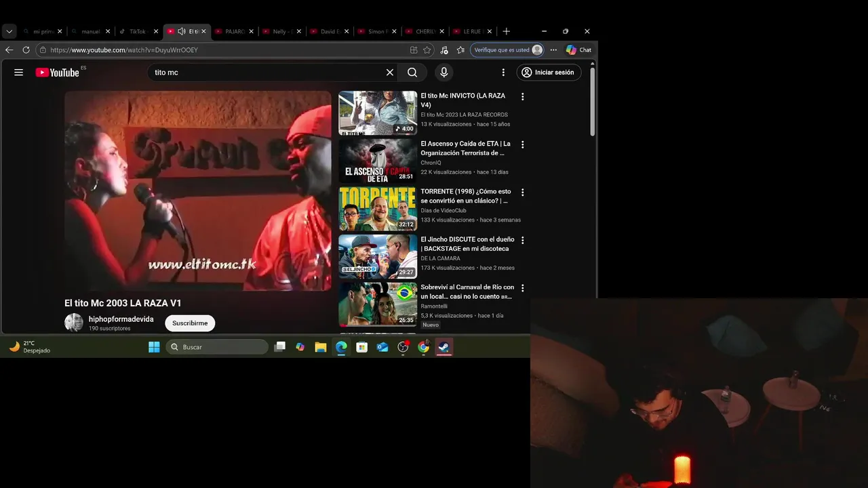Open Steam from the taskbar
The width and height of the screenshot is (868, 488).
pyautogui.click(x=444, y=347)
